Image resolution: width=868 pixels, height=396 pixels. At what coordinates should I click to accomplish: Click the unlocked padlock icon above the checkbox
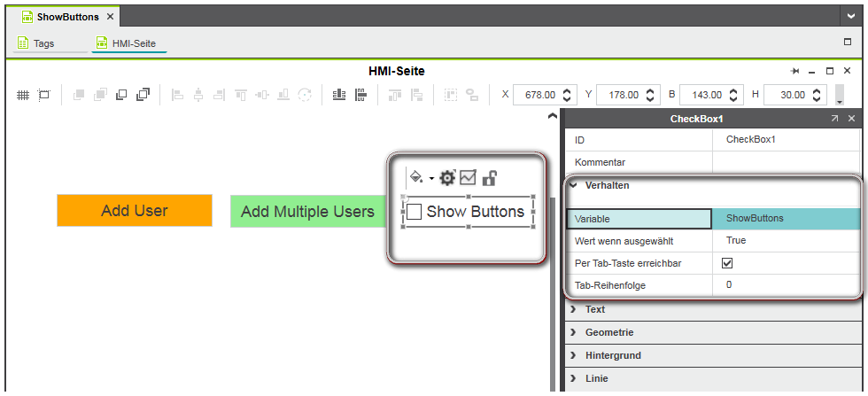pyautogui.click(x=489, y=178)
